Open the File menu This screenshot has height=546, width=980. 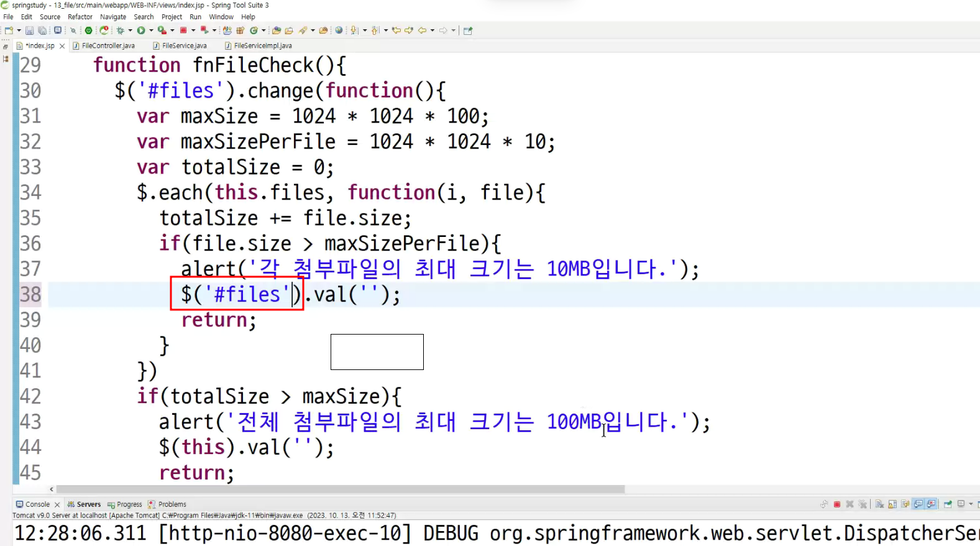(8, 17)
